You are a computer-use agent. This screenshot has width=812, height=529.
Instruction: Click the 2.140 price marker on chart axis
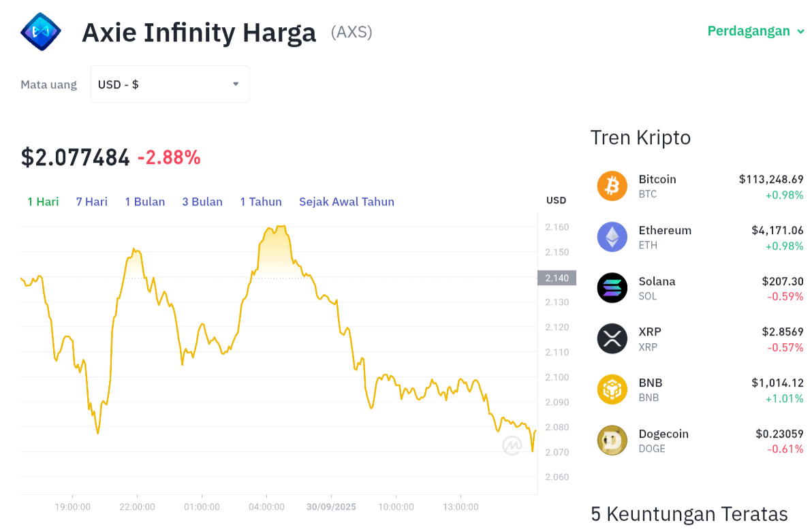pos(557,278)
